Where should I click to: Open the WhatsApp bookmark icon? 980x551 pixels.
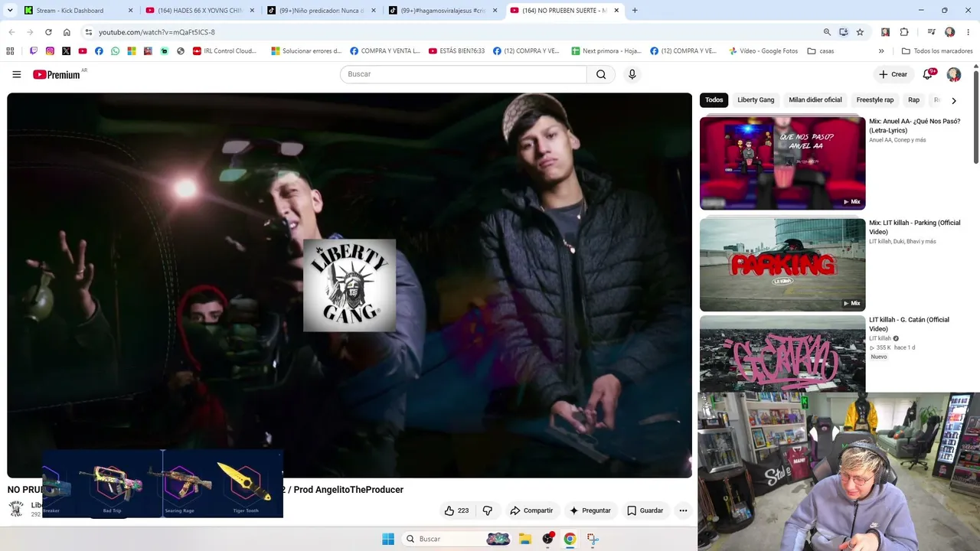coord(116,51)
